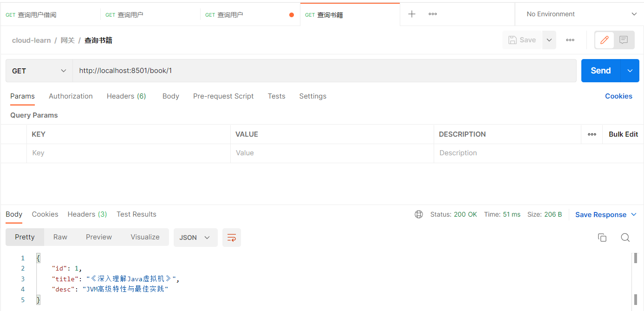This screenshot has height=311, width=644.
Task: Open the response Headers (3) tab
Action: coord(87,214)
